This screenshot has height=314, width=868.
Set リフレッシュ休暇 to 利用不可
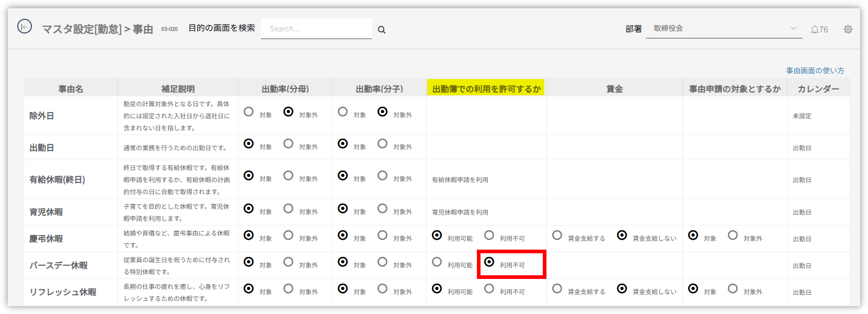click(489, 289)
